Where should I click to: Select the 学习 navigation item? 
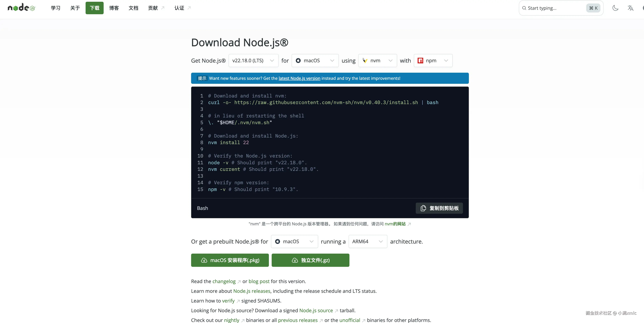pos(56,8)
